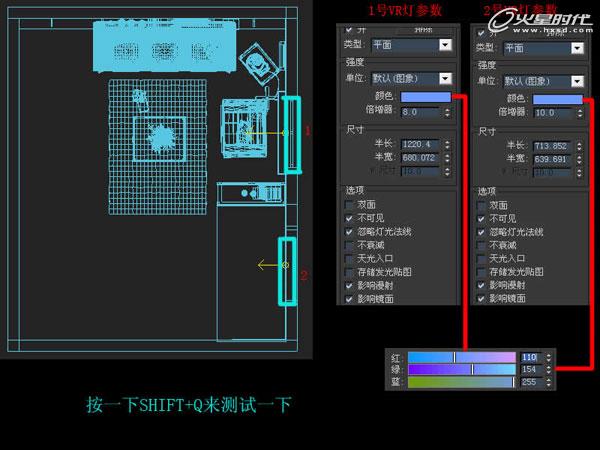This screenshot has height=450, width=600.
Task: Enable 存储发光贴图 in light 1 panel
Action: tap(349, 272)
